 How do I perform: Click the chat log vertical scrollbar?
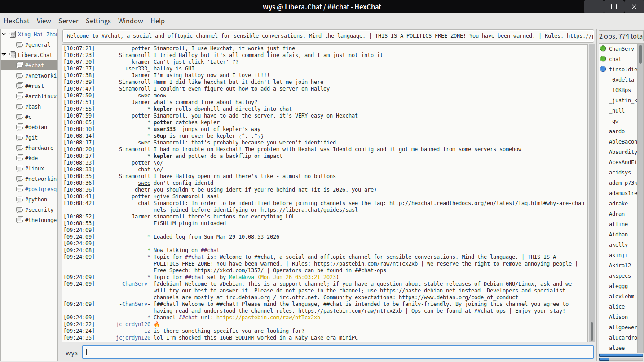pyautogui.click(x=591, y=332)
